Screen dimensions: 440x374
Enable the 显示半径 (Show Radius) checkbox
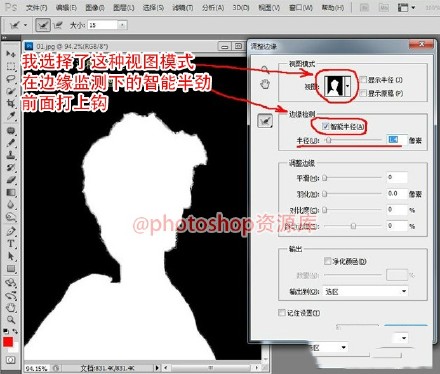(363, 80)
